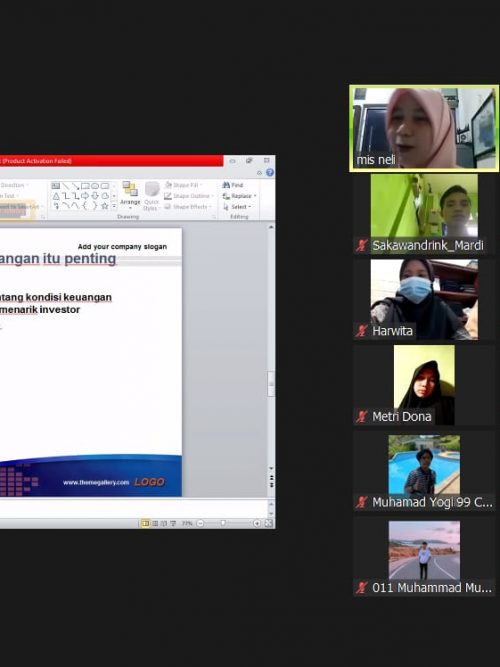
Task: Open the Select menu in Editing group
Action: click(237, 207)
